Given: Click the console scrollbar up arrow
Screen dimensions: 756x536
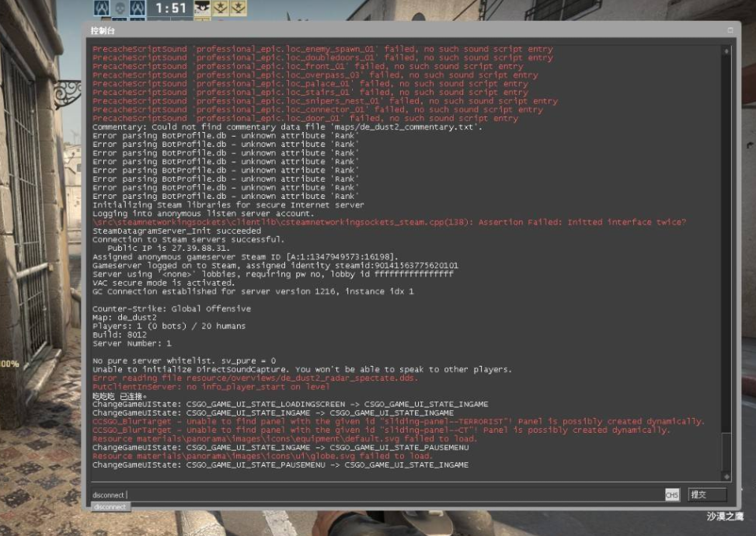Looking at the screenshot, I should point(726,50).
